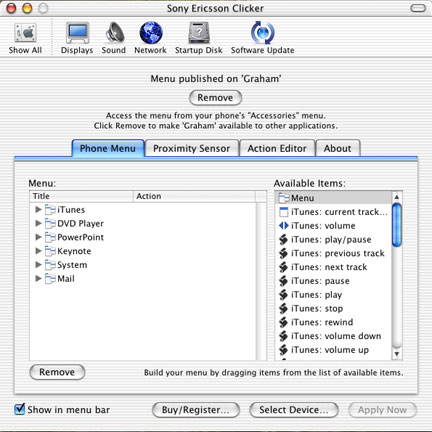Open the Action Editor tab
This screenshot has width=432, height=432.
tap(277, 148)
